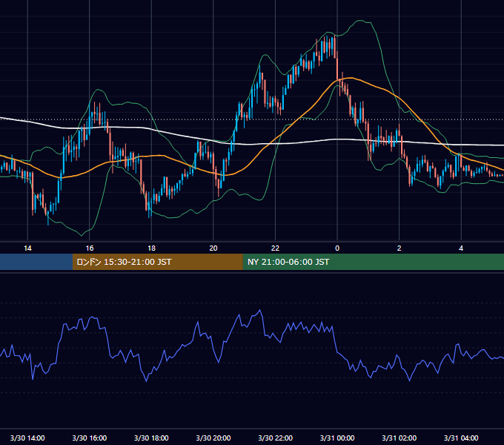Click the 2 hour label on price chart axis
Screen dimensions: 504x445
pyautogui.click(x=399, y=248)
